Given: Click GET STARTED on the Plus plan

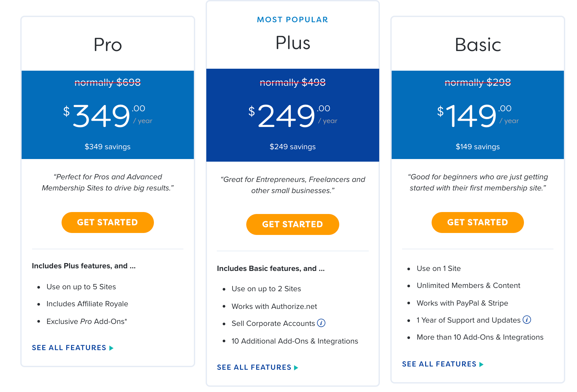Looking at the screenshot, I should click(x=292, y=224).
